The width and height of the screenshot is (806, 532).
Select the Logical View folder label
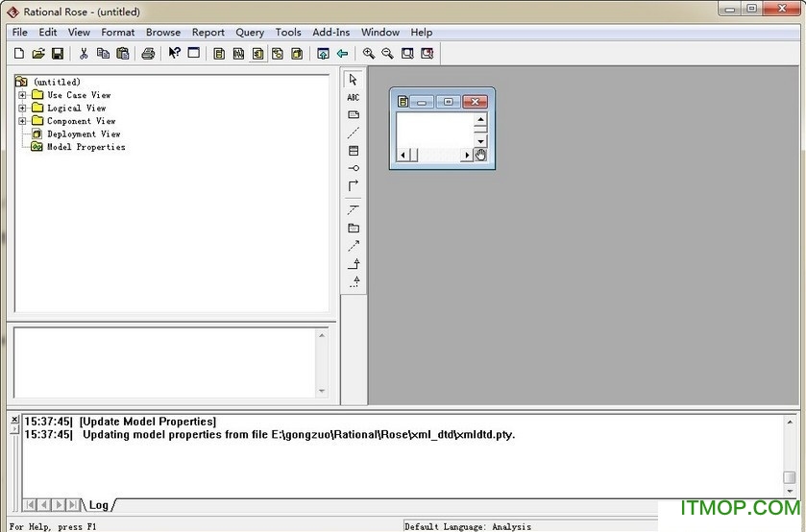click(77, 108)
